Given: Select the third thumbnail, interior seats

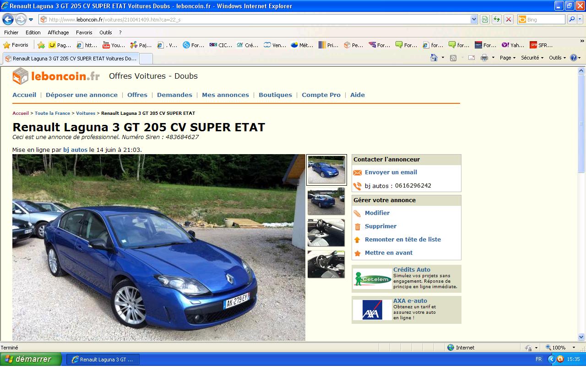Looking at the screenshot, I should coord(326,233).
